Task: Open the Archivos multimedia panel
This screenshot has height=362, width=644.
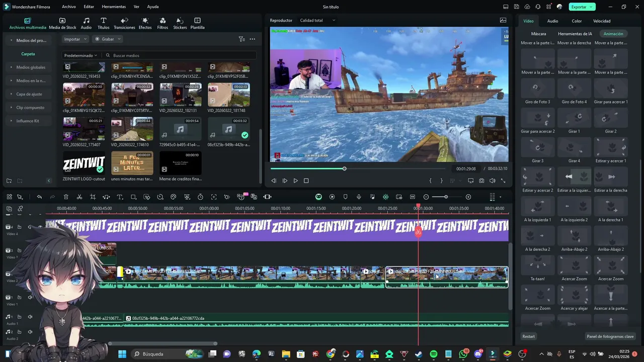Action: [28, 24]
